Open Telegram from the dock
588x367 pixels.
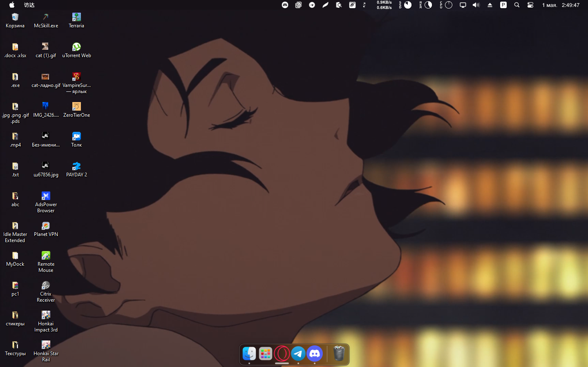298,354
